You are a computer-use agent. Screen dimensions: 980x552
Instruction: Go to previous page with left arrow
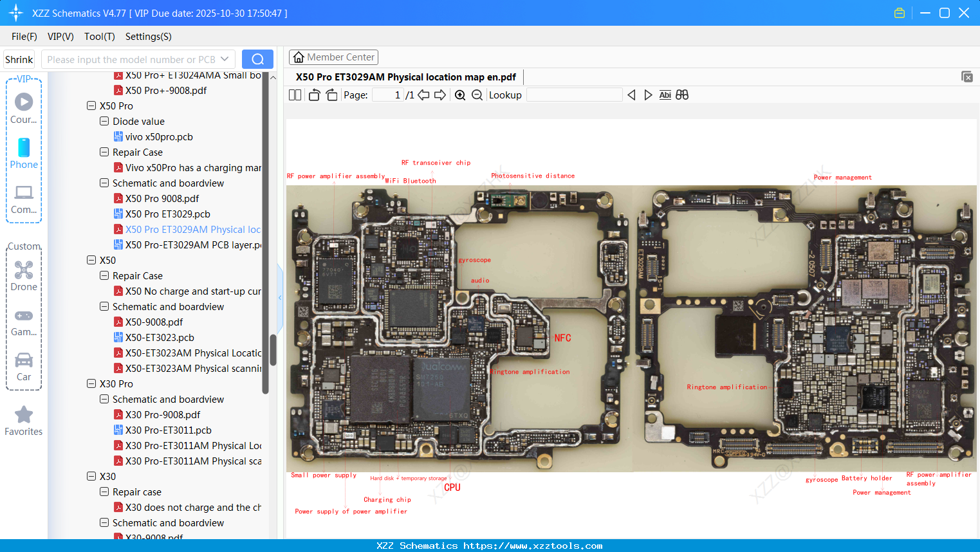[x=423, y=95]
